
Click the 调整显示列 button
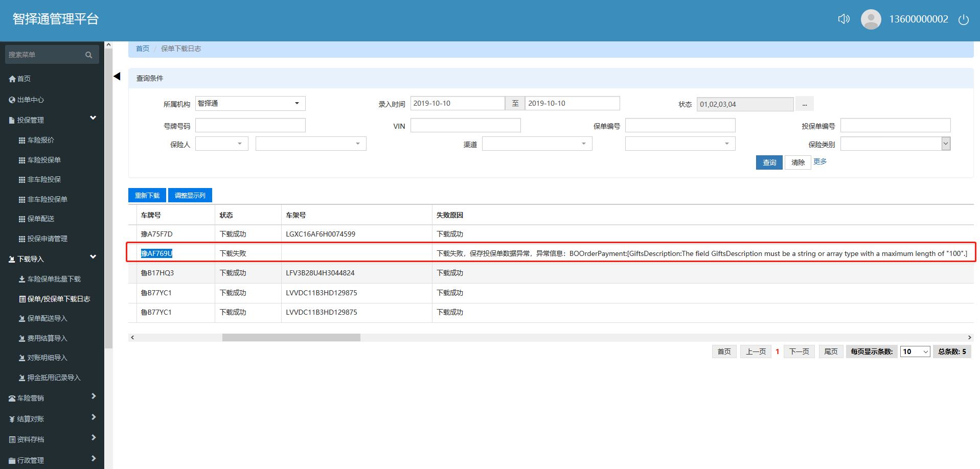(190, 196)
